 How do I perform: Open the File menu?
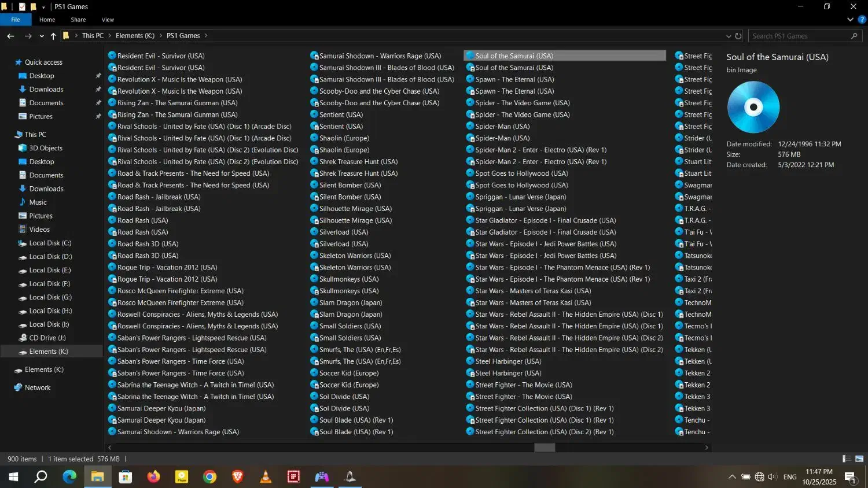[16, 20]
